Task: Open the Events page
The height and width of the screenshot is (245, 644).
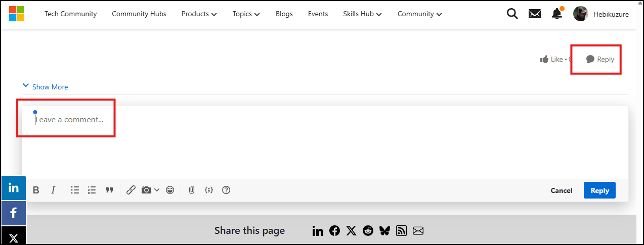Action: (318, 14)
